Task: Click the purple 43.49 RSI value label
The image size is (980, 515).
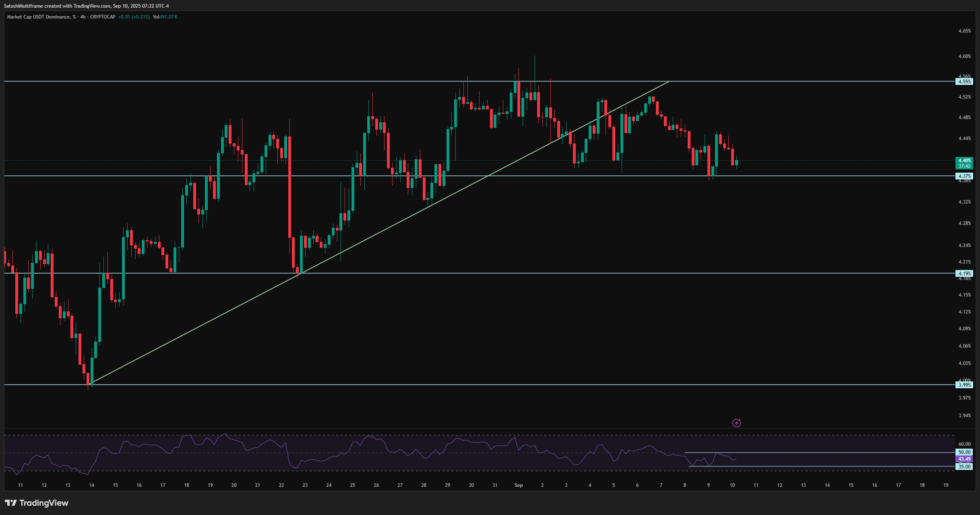Action: pos(964,459)
